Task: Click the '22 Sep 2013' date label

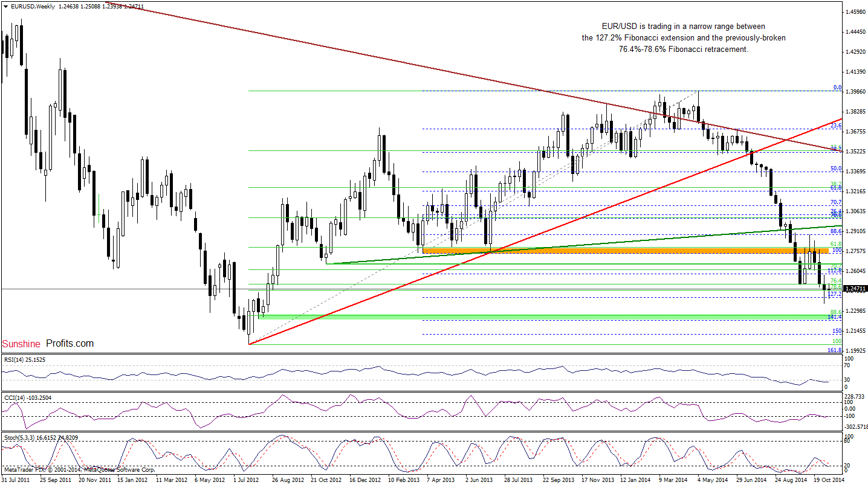Action: click(x=560, y=480)
